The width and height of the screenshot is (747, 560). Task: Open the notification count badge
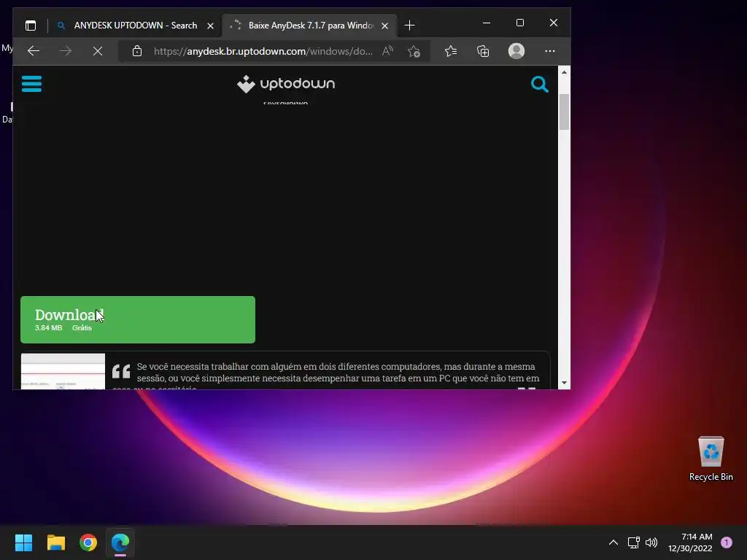[727, 542]
